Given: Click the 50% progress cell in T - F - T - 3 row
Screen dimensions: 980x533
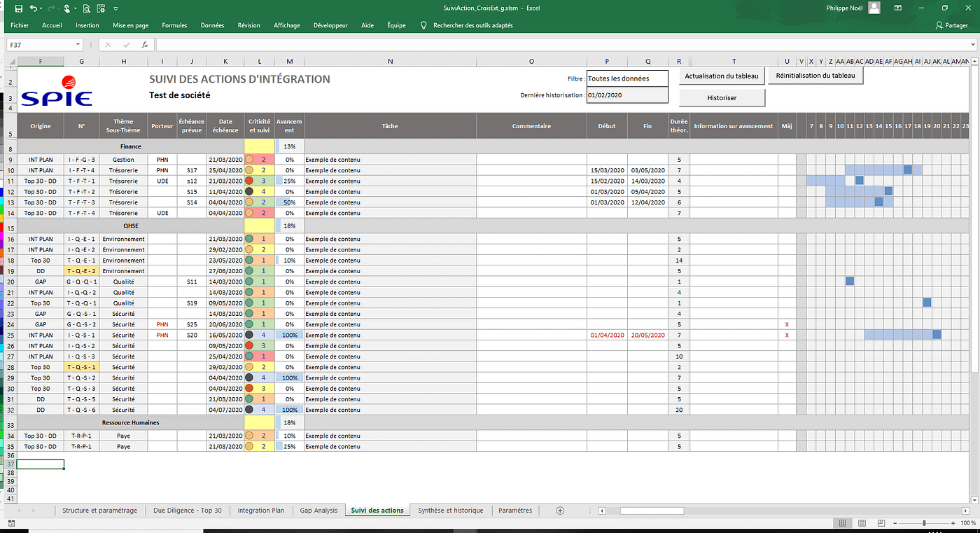Looking at the screenshot, I should coord(290,202).
